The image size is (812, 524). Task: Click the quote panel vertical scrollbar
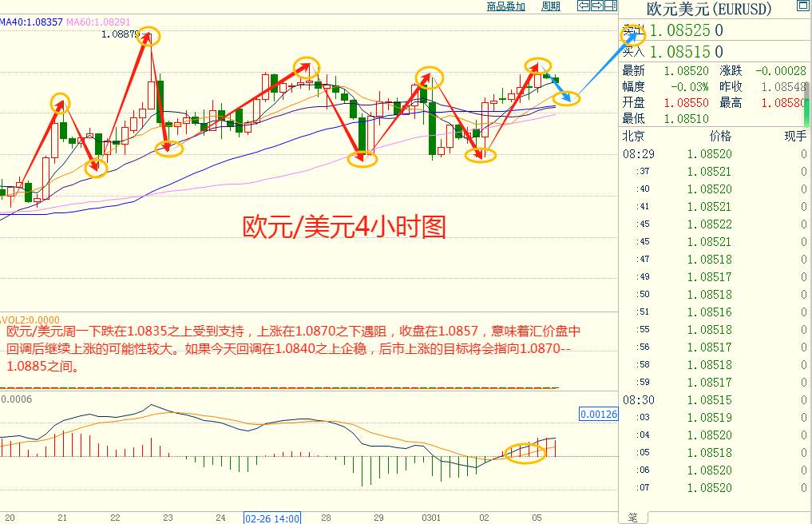[x=806, y=104]
